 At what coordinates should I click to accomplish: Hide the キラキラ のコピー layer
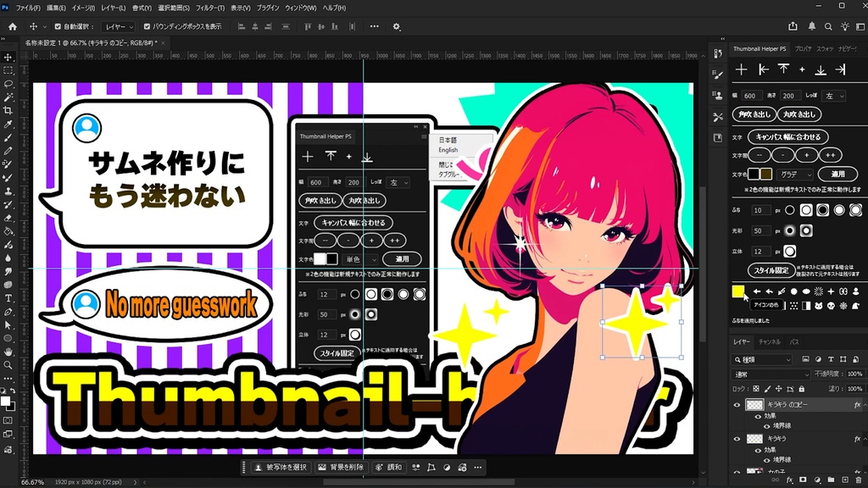click(x=737, y=405)
